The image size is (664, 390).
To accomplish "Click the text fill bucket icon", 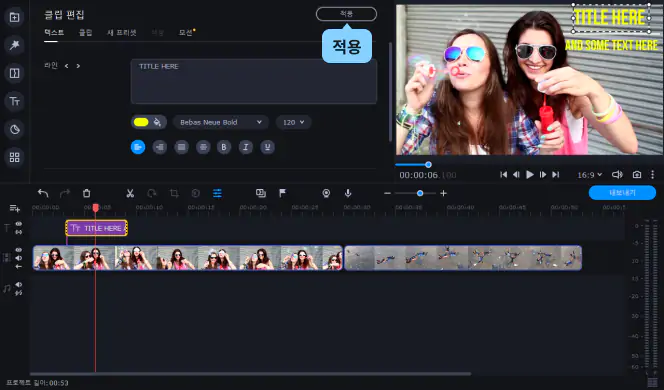I will tap(157, 122).
